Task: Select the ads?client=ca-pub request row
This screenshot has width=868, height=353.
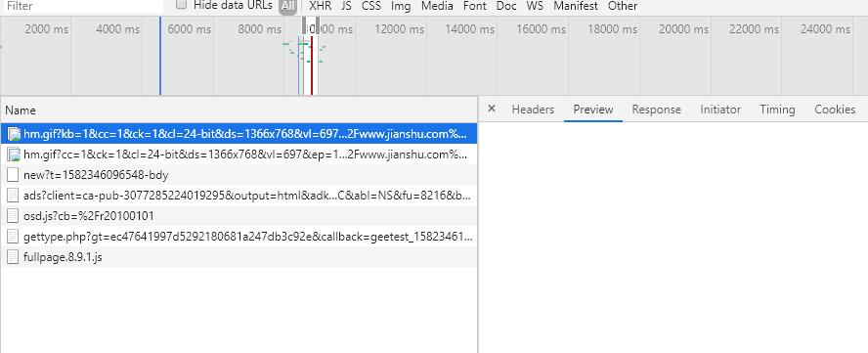Action: point(239,196)
